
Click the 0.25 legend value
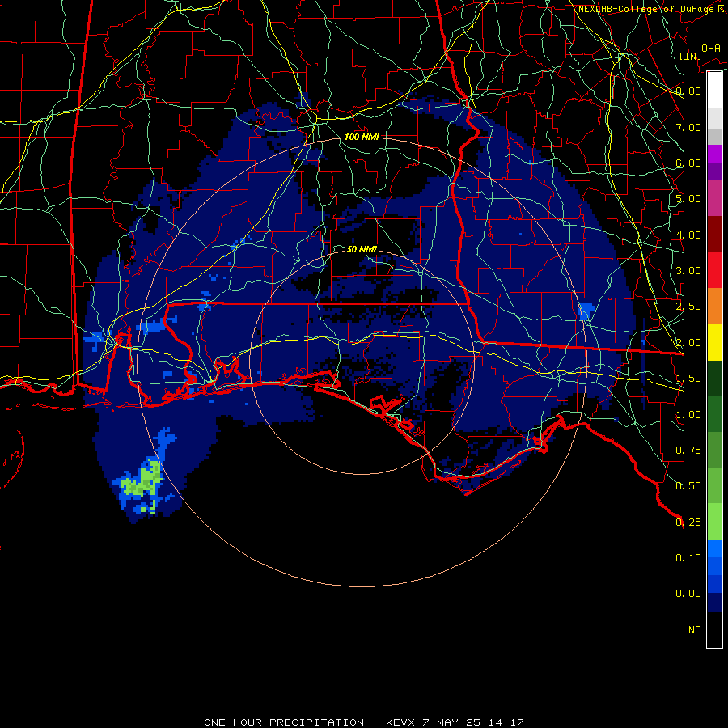coord(688,523)
